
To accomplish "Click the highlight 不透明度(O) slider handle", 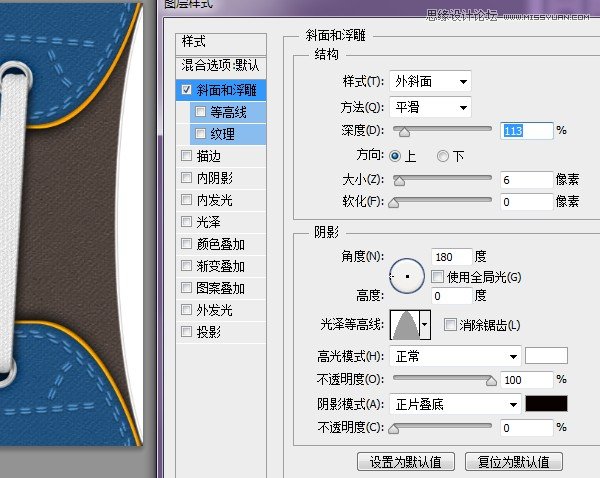I will pos(491,381).
